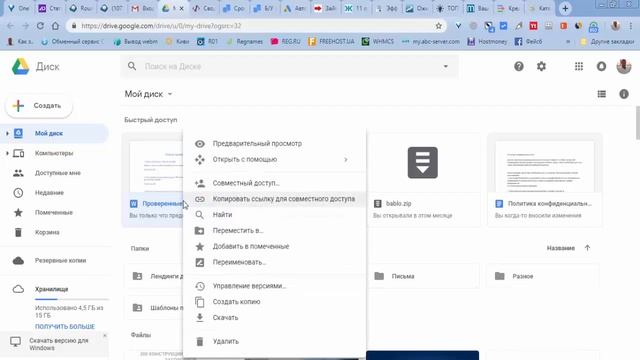Screen dimensions: 640x360
Task: Dismiss the Windows download banner
Action: [x=104, y=336]
